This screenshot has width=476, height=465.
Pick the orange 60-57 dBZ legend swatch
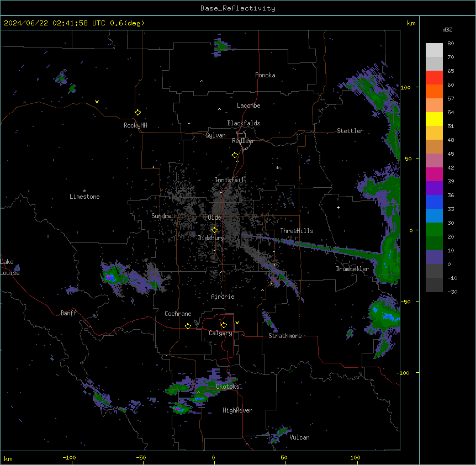(x=434, y=91)
